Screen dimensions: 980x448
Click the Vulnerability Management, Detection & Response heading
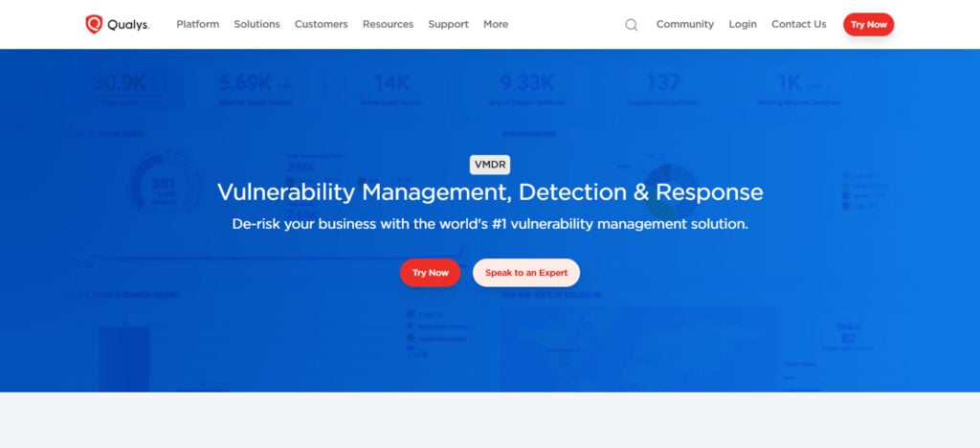click(x=490, y=191)
